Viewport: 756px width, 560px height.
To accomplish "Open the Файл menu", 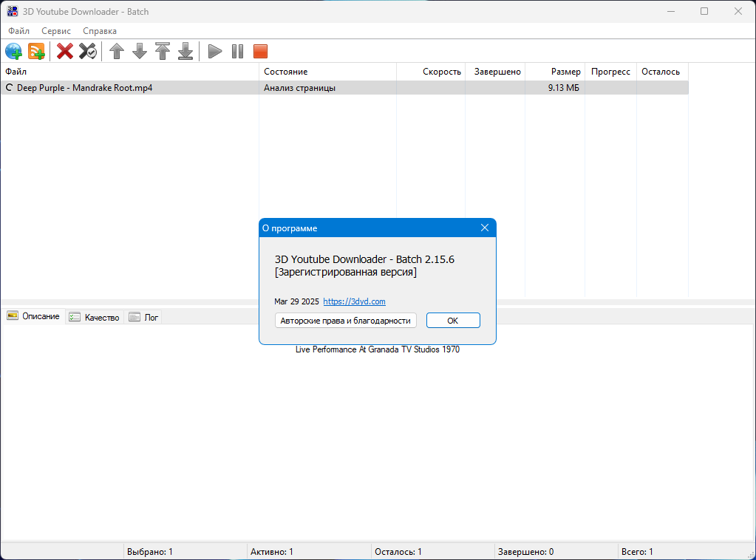I will (x=18, y=31).
